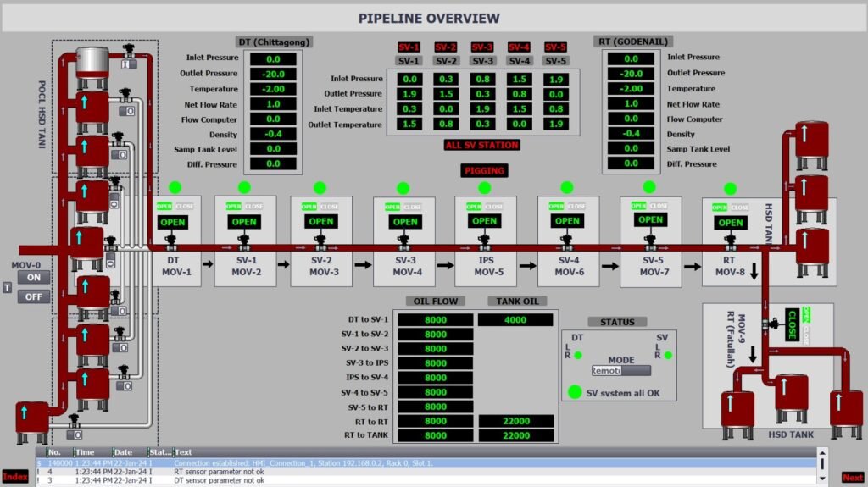This screenshot has height=487, width=868.
Task: Go to the Index screen
Action: pyautogui.click(x=14, y=477)
